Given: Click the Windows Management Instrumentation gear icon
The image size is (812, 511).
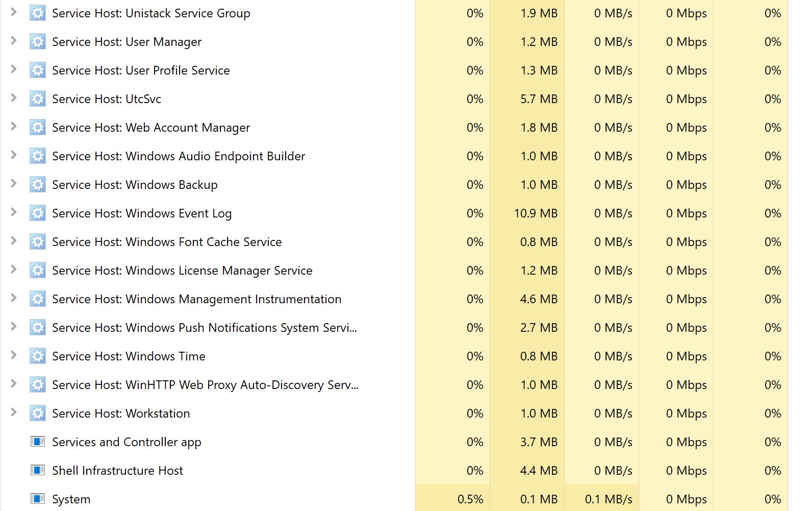Looking at the screenshot, I should [37, 299].
